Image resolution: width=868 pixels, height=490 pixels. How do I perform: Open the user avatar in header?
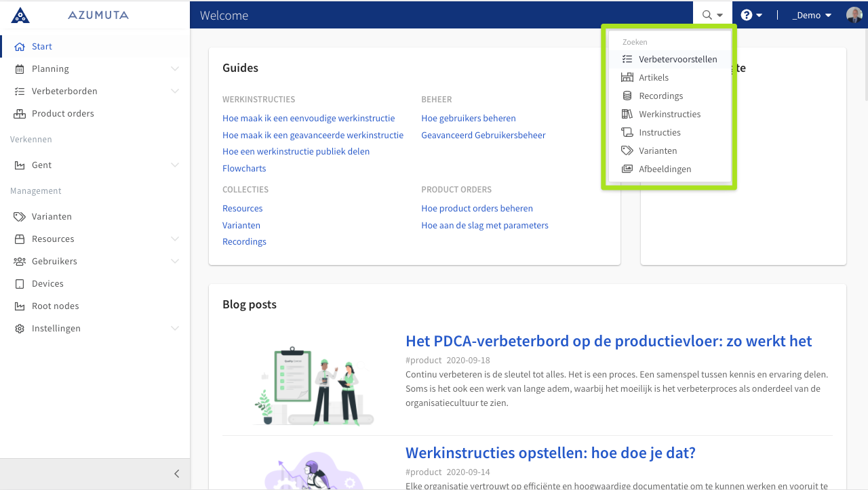[854, 15]
